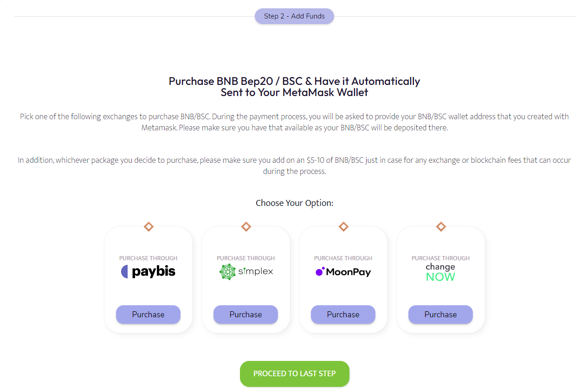Viewport: 581px width, 392px height.
Task: Click the Choose Your Option label
Action: tap(294, 203)
